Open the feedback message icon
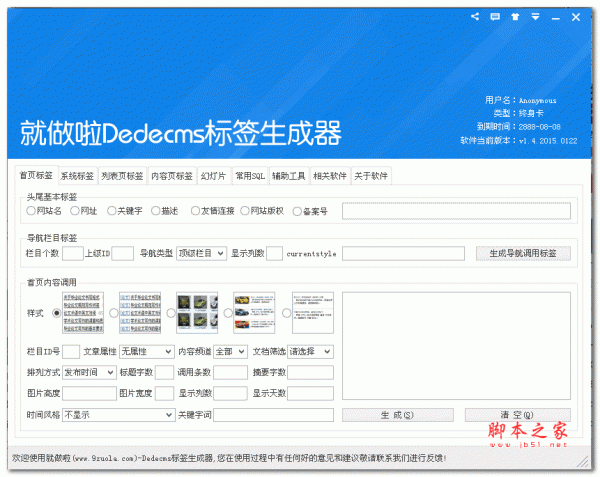The image size is (600, 477). coord(495,16)
